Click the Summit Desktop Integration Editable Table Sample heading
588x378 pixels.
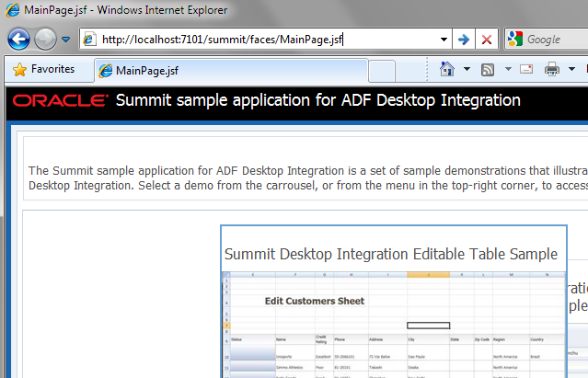[391, 254]
